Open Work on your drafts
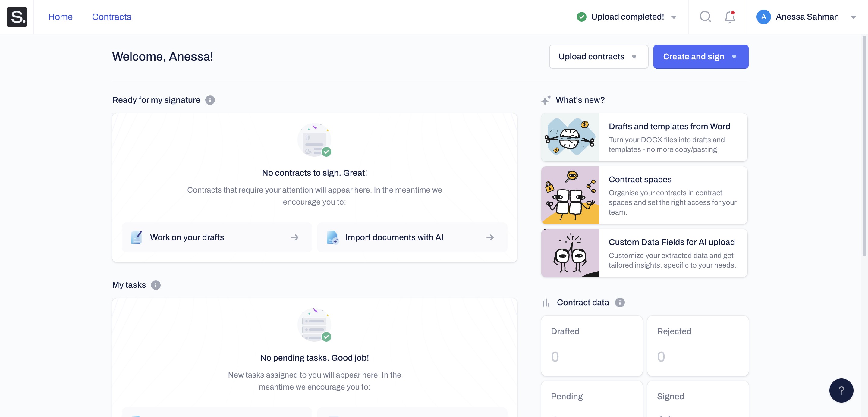The height and width of the screenshot is (417, 868). (217, 237)
